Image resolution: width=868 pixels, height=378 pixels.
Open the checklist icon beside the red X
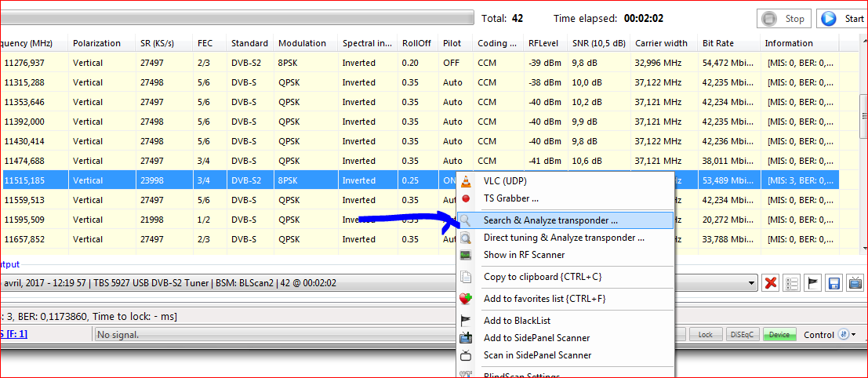click(x=792, y=283)
